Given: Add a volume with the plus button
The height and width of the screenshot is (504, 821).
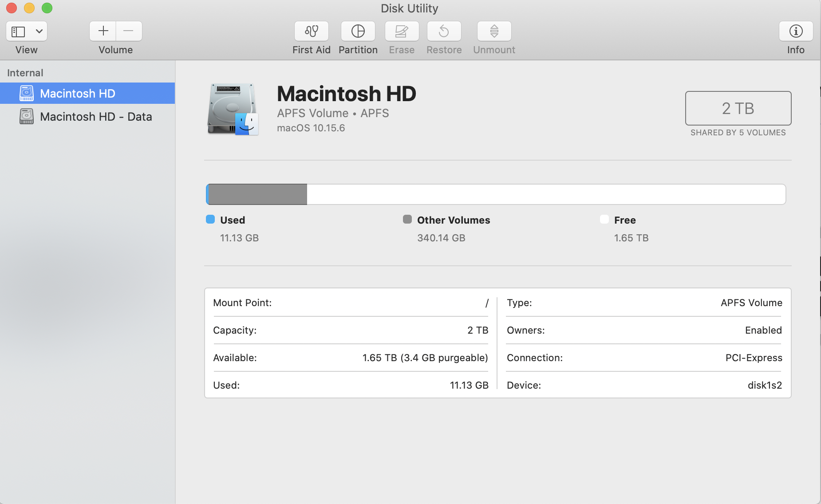Looking at the screenshot, I should click(103, 31).
